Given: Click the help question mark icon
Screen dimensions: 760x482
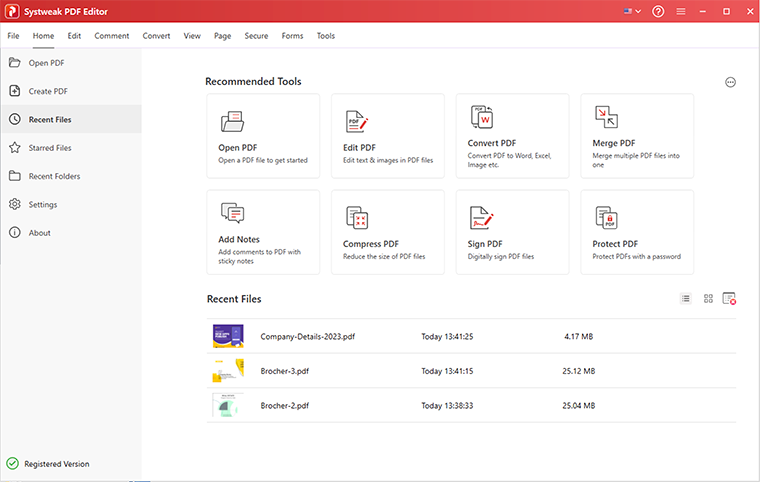Looking at the screenshot, I should point(658,11).
